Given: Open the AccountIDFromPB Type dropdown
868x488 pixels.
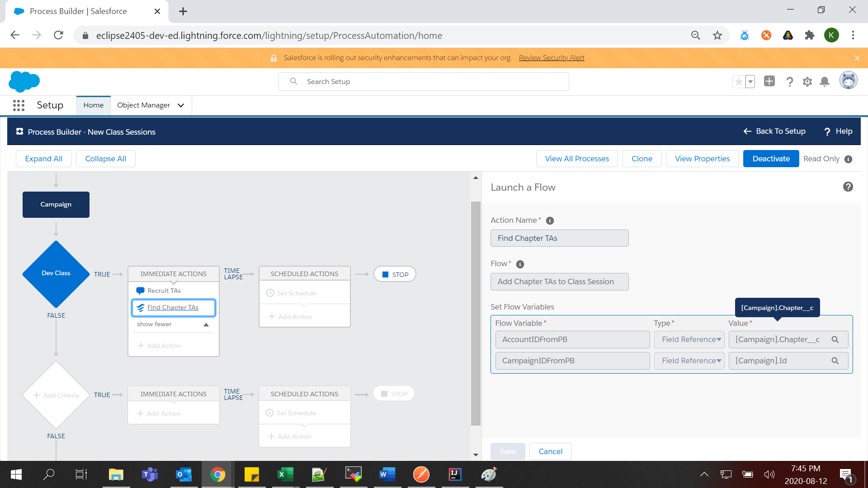Looking at the screenshot, I should coord(689,340).
